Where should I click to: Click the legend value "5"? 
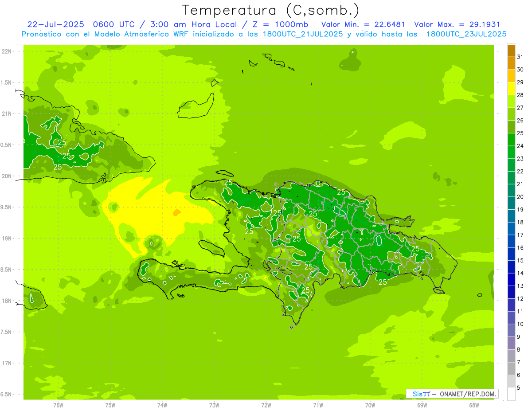point(519,388)
